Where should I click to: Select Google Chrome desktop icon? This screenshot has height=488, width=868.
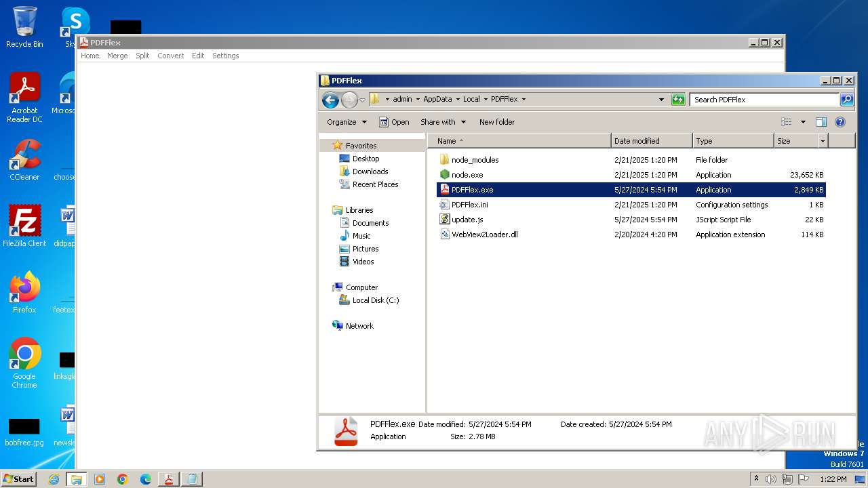tap(24, 363)
